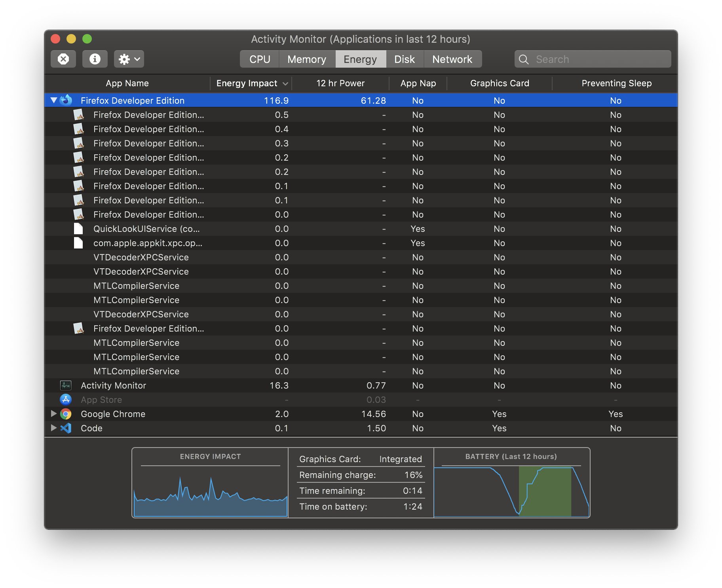Click Activity Monitor's 16.3 impact value
Viewport: 722px width, 588px height.
279,385
